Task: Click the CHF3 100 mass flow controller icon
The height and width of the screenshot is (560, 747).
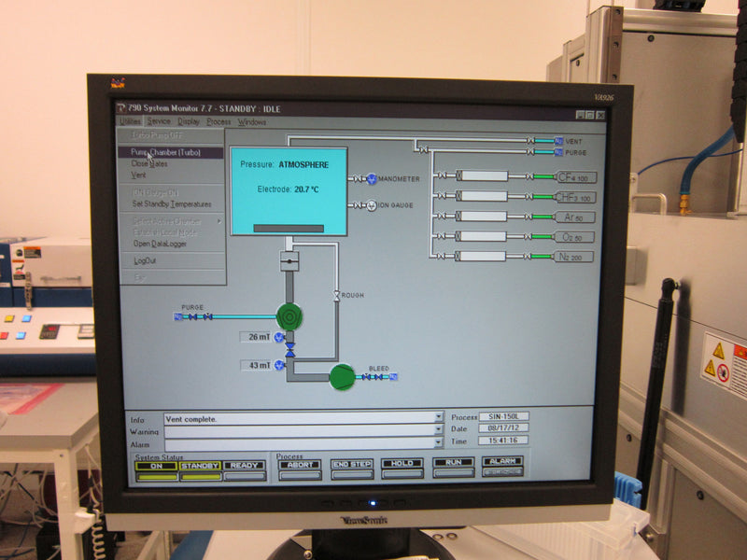Action: pyautogui.click(x=484, y=195)
